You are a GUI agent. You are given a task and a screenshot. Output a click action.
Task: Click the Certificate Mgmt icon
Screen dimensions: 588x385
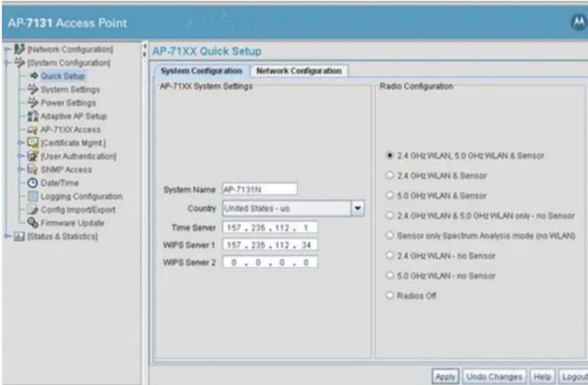tap(34, 142)
